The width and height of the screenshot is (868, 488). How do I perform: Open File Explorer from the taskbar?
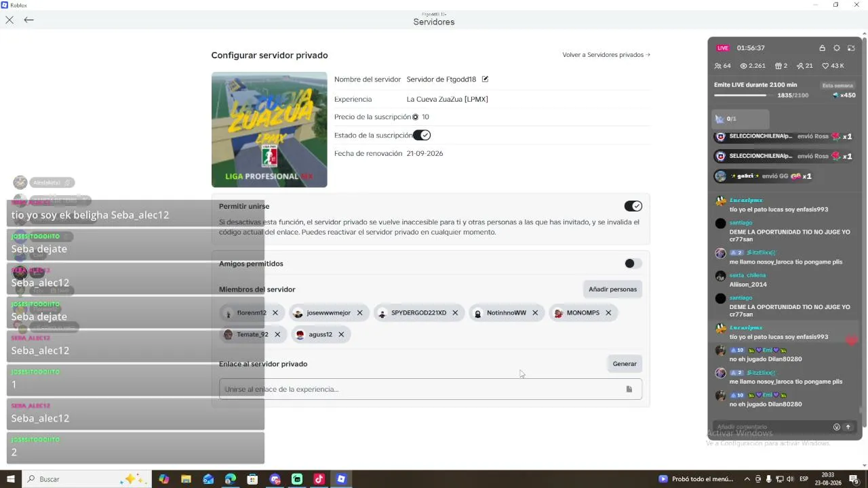coord(186,479)
